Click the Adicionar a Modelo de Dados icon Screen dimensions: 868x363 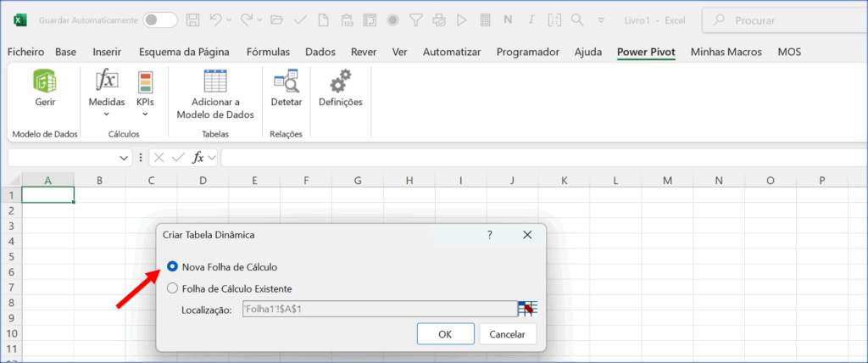(215, 82)
